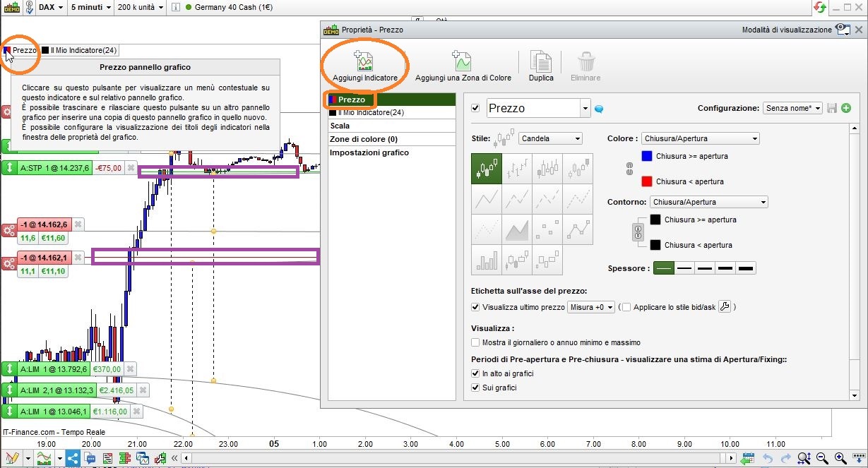This screenshot has width=868, height=468.
Task: Select the line-with-points chart style tile
Action: [578, 230]
